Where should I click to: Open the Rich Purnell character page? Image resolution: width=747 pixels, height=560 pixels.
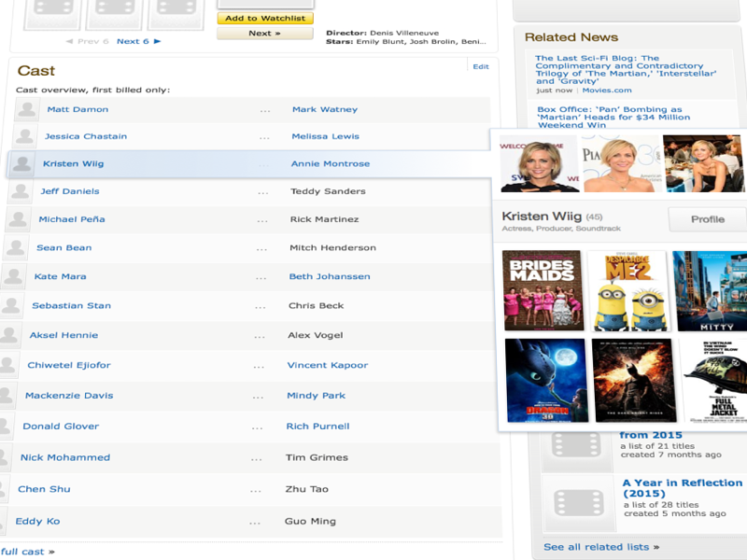(x=317, y=427)
